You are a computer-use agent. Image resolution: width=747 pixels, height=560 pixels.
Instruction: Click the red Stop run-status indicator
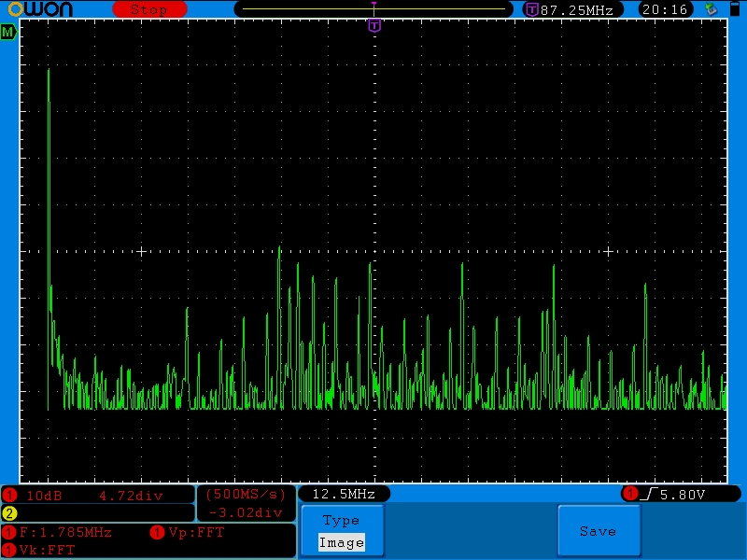click(148, 9)
